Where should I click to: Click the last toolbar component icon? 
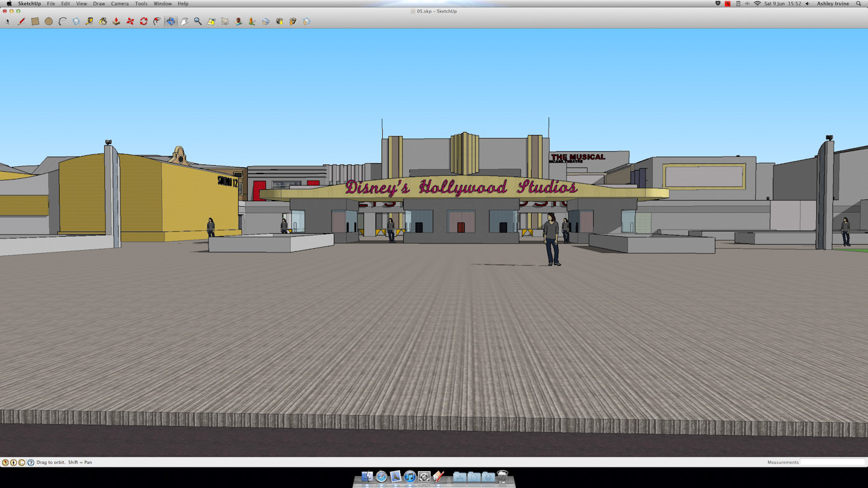(x=306, y=21)
